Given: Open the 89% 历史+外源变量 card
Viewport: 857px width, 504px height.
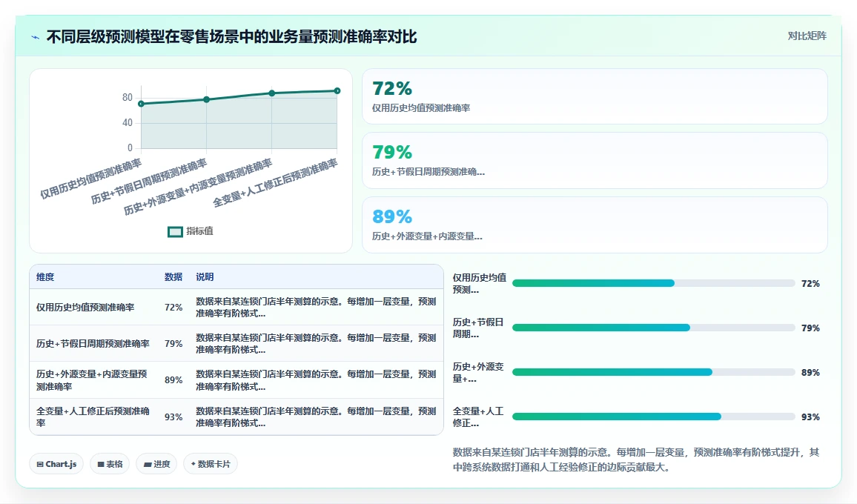Looking at the screenshot, I should 595,225.
